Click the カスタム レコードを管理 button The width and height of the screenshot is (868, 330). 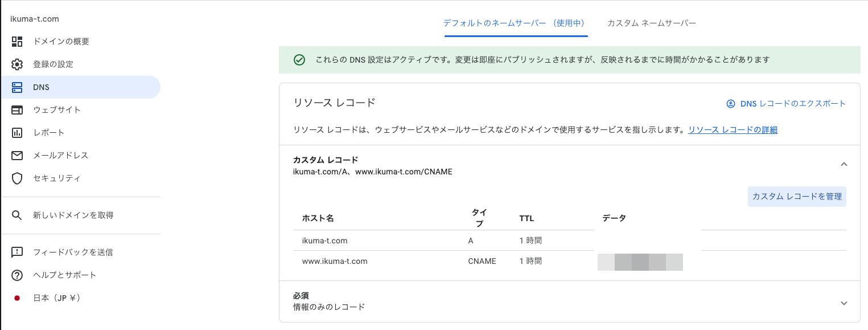[796, 196]
